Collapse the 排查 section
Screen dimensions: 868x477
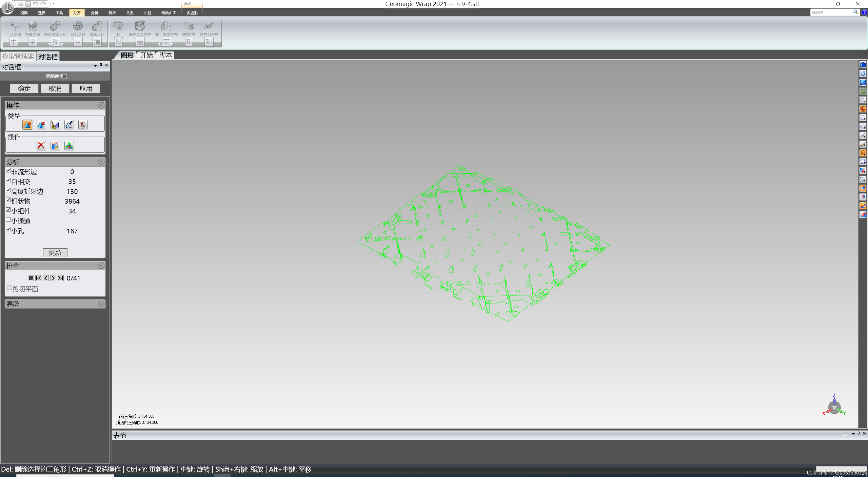(x=101, y=266)
